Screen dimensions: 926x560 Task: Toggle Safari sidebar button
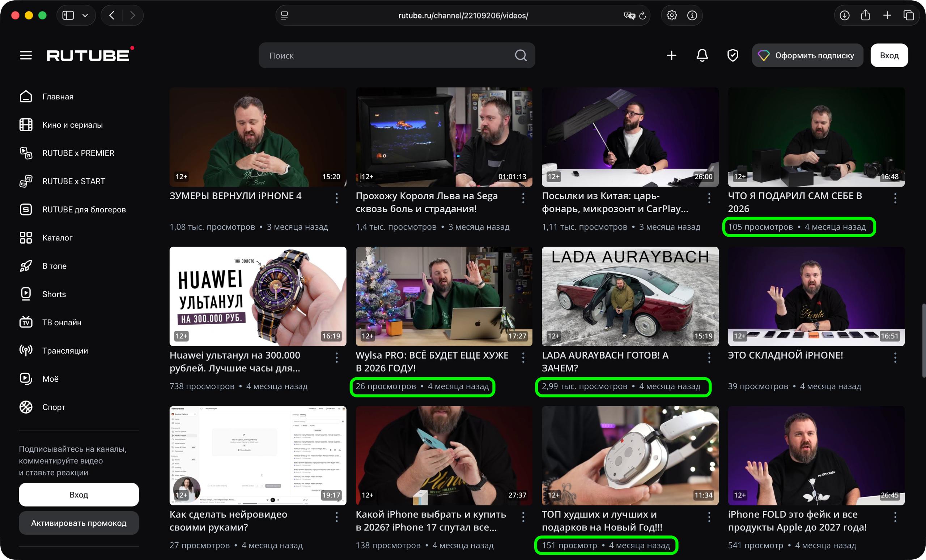coord(68,16)
